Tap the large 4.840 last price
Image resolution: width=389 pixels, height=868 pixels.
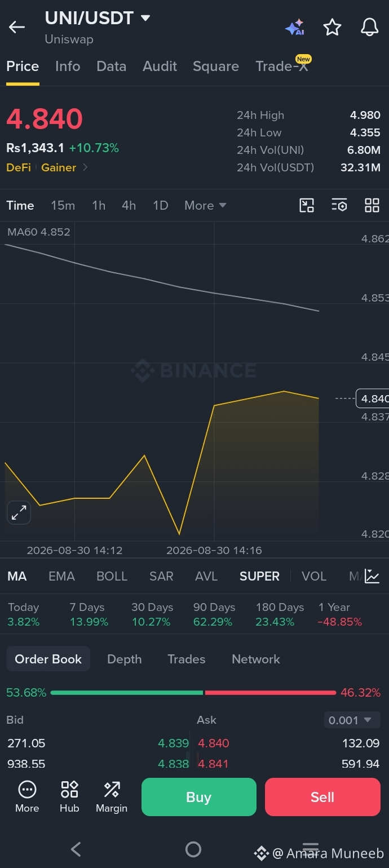tap(45, 119)
